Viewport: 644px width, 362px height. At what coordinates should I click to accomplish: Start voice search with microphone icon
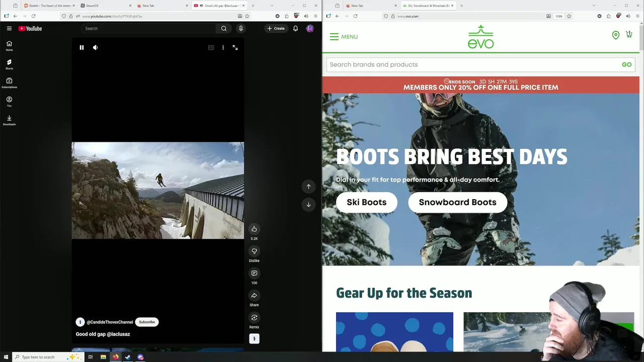(241, 29)
